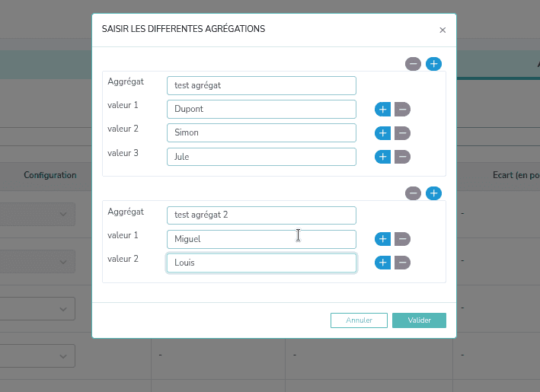The image size is (540, 392).
Task: Remove aggregate using minus above second block
Action: pos(414,193)
